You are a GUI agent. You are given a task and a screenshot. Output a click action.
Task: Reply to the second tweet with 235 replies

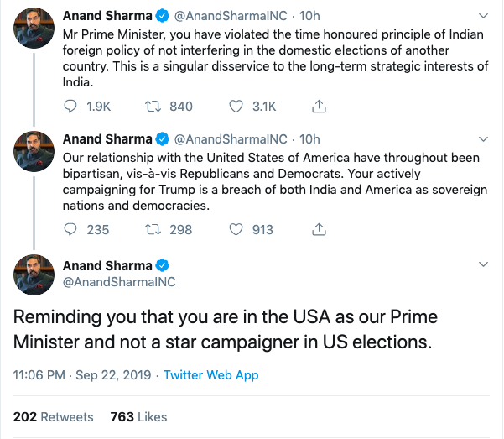coord(72,229)
